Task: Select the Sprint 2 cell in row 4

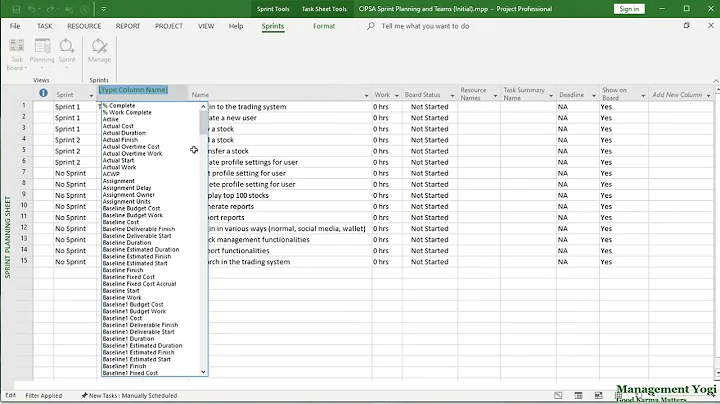Action: pos(75,140)
